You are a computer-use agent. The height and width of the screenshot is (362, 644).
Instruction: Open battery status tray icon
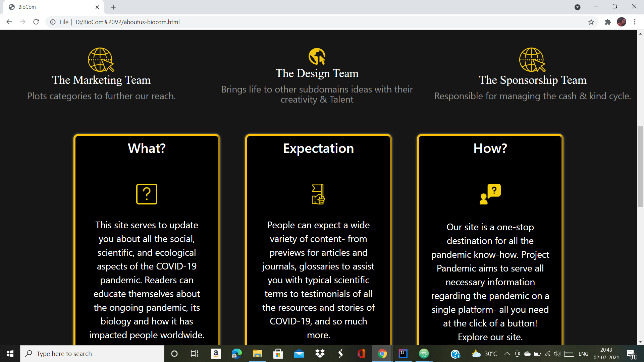click(537, 354)
